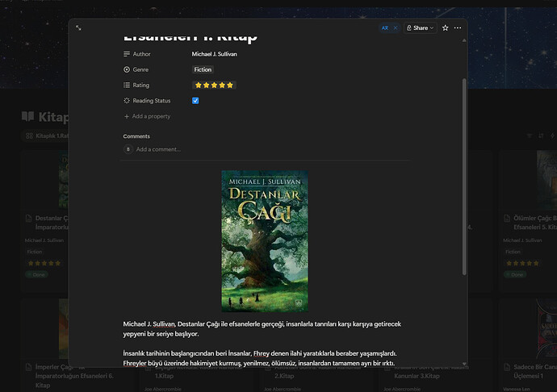The image size is (557, 392).
Task: Open the Share dropdown
Action: point(420,27)
